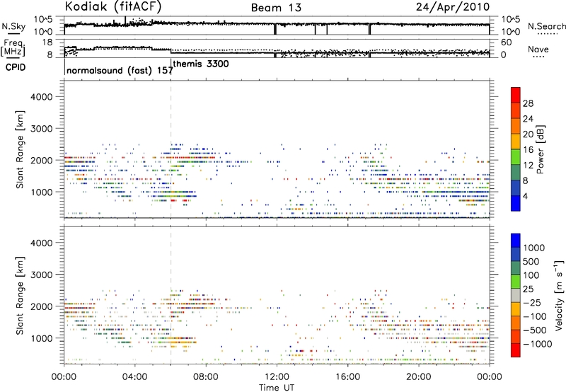
Task: Click the '18' frequency axis value
Action: coord(47,42)
